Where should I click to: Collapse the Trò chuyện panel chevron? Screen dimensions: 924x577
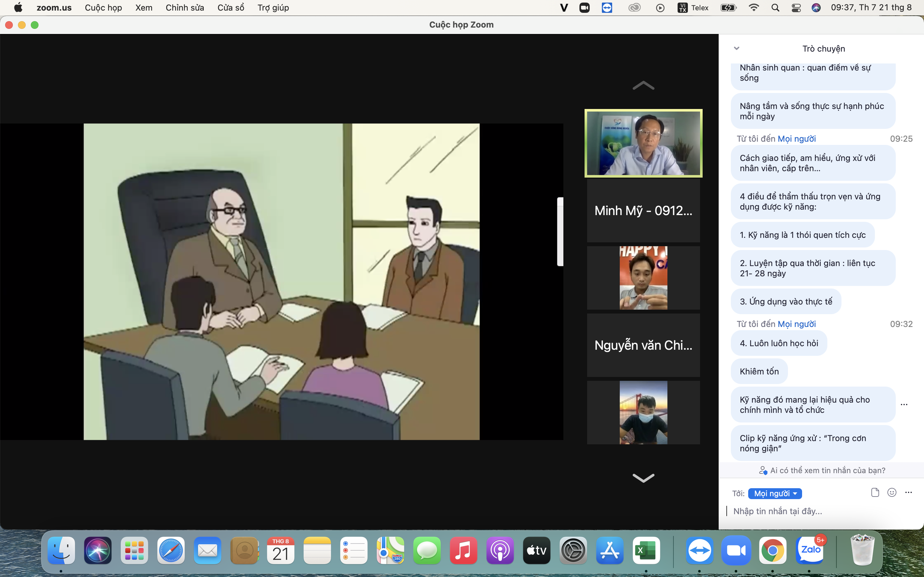(x=737, y=48)
